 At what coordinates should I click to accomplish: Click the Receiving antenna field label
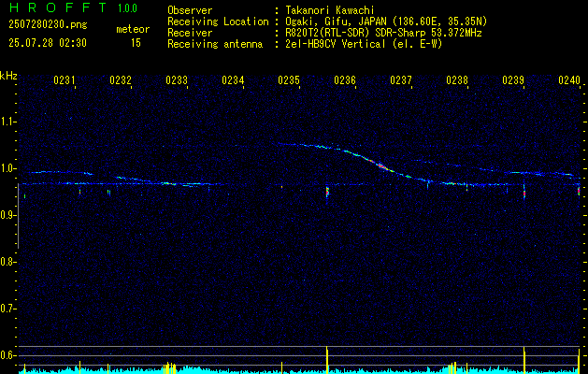pos(215,44)
